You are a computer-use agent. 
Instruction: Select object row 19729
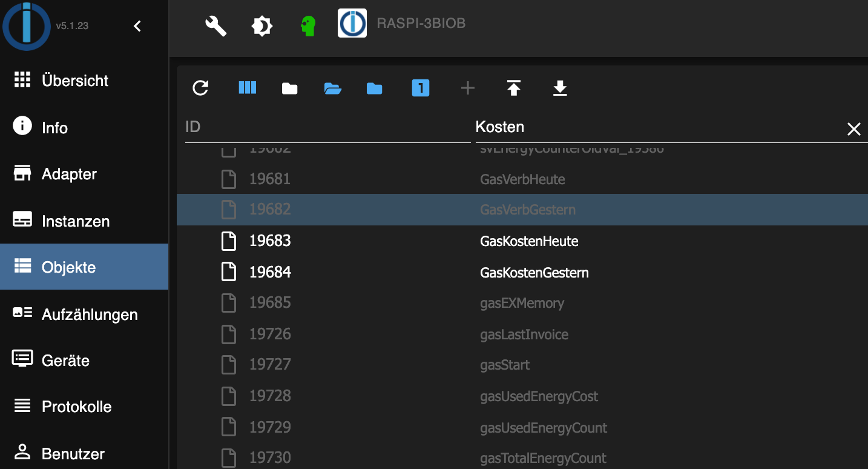522,427
